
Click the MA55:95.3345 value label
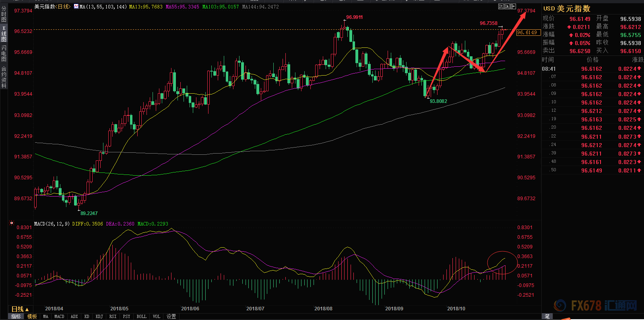pyautogui.click(x=182, y=7)
